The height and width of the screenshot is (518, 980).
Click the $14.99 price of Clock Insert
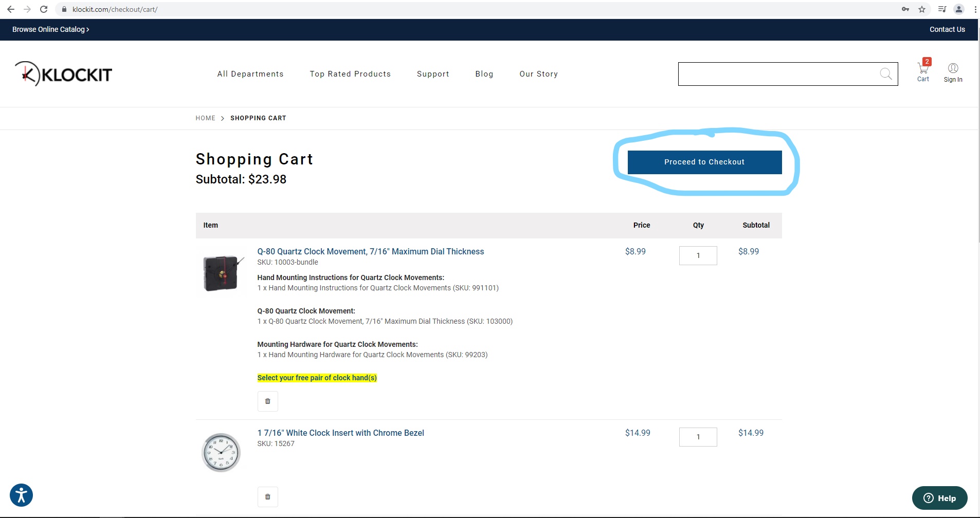[x=638, y=433]
